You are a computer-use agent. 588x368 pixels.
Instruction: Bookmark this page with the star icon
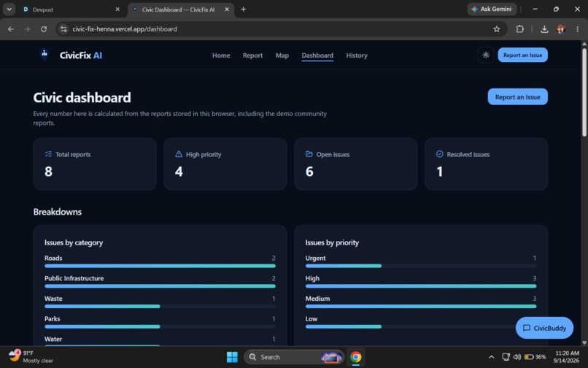[x=497, y=29]
